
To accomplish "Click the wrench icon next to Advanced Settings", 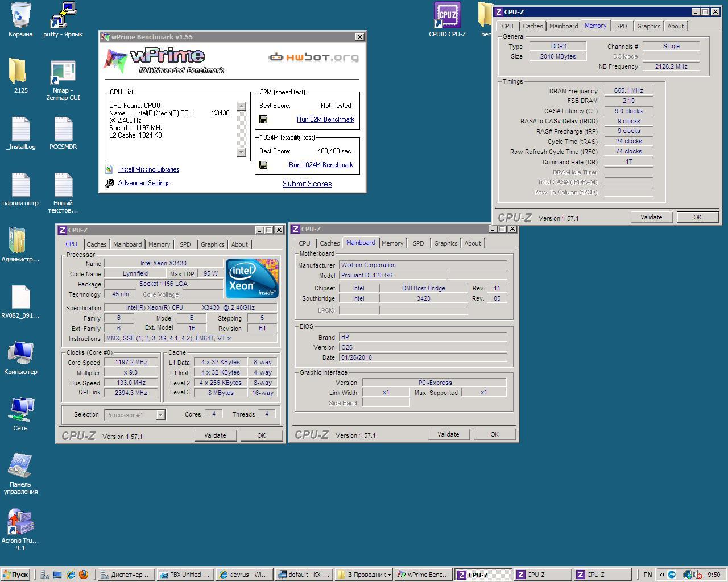I will pos(109,183).
